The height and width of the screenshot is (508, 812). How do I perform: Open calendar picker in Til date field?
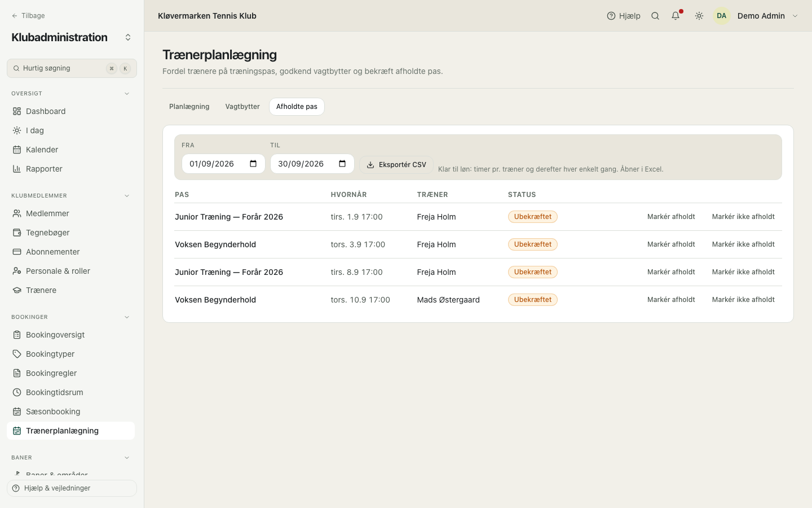(342, 164)
